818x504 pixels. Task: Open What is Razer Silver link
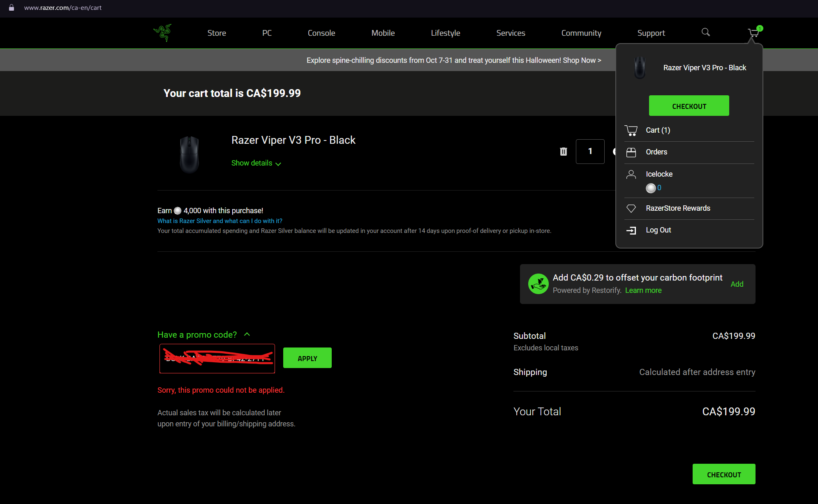220,221
